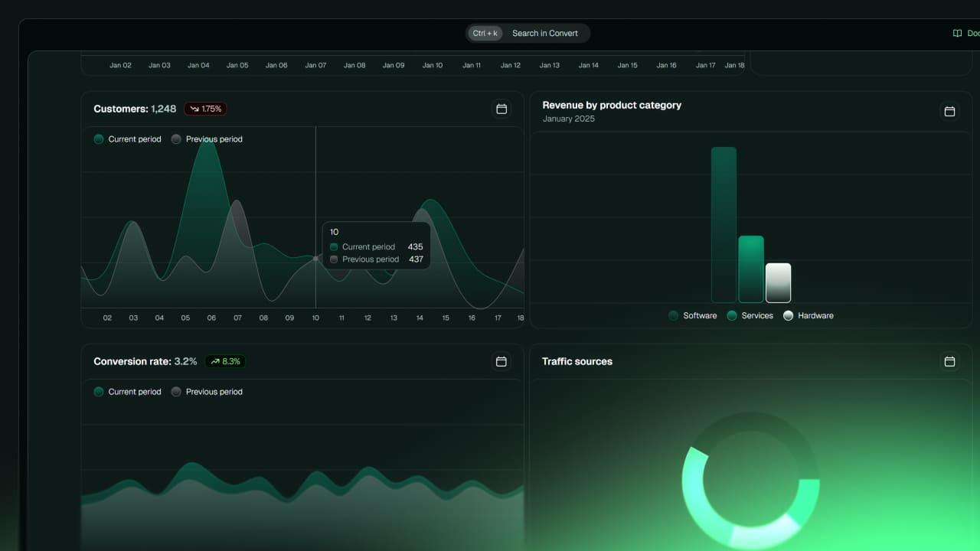The width and height of the screenshot is (980, 551).
Task: Toggle Current period legend in Conversion rate chart
Action: coord(127,392)
